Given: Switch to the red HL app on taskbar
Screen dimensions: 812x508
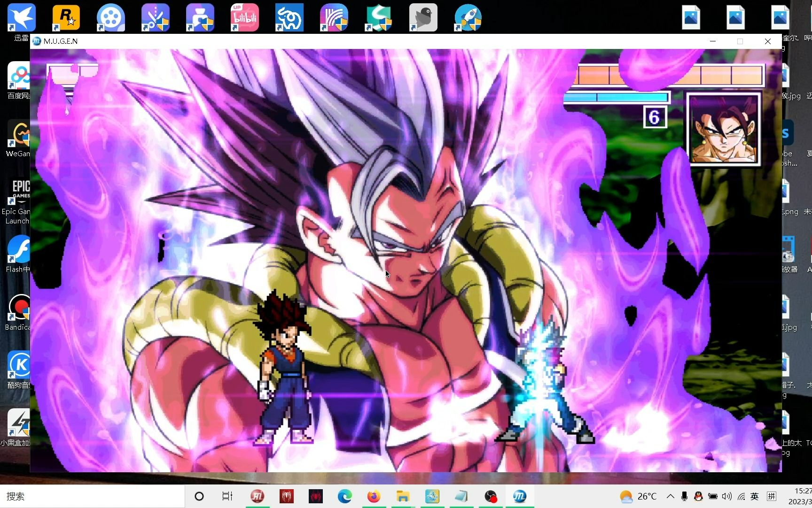Looking at the screenshot, I should click(257, 496).
